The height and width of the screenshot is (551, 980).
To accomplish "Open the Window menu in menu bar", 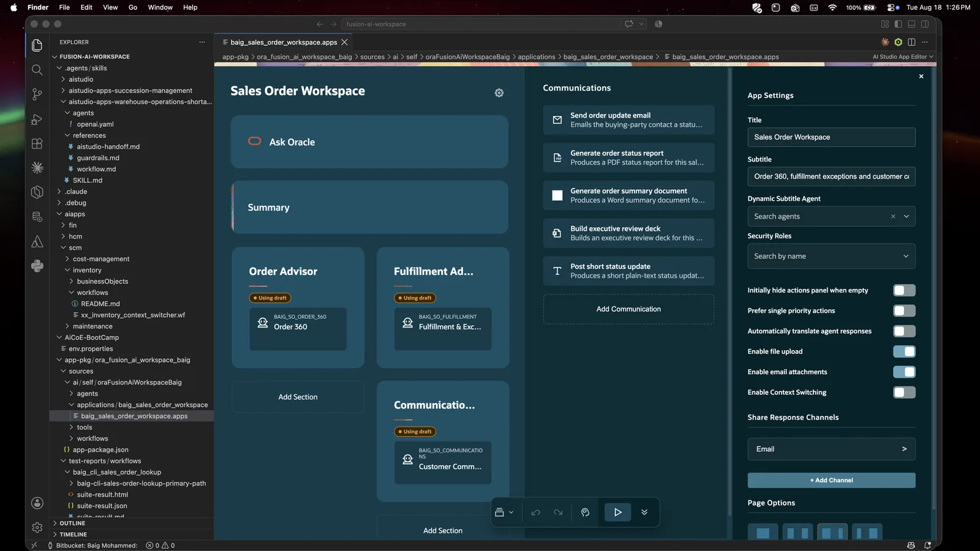I will coord(160,7).
